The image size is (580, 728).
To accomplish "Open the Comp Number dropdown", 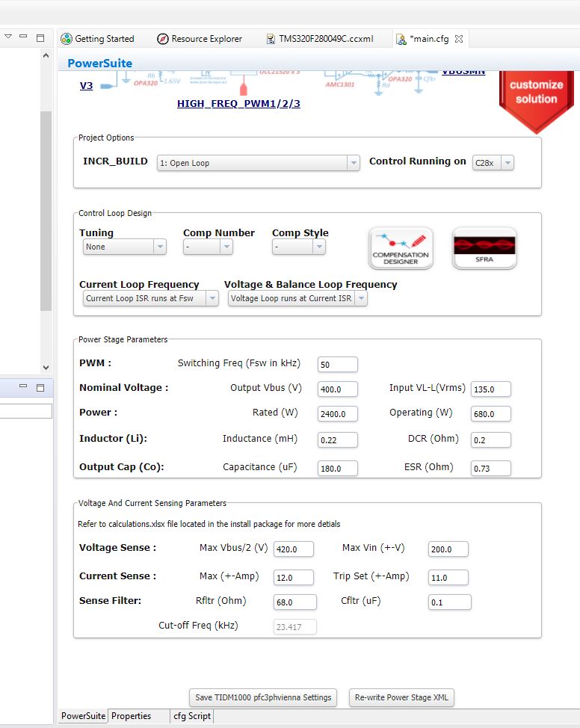I will point(208,247).
